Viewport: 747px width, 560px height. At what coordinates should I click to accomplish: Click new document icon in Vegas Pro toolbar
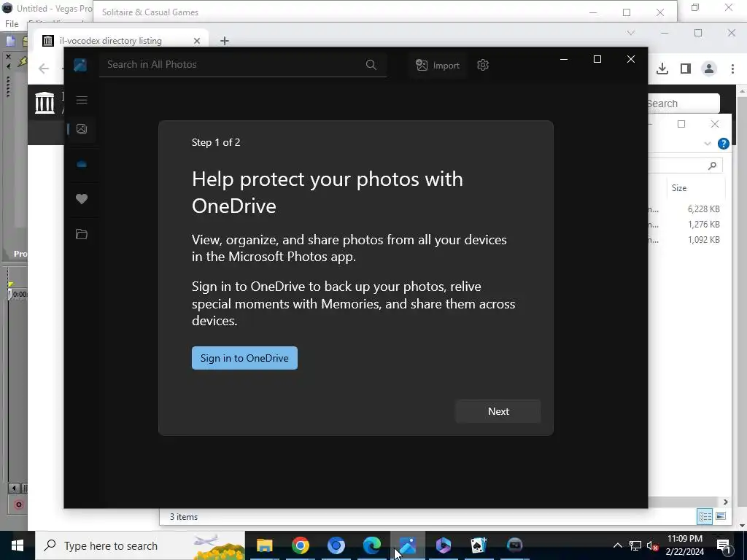point(10,42)
